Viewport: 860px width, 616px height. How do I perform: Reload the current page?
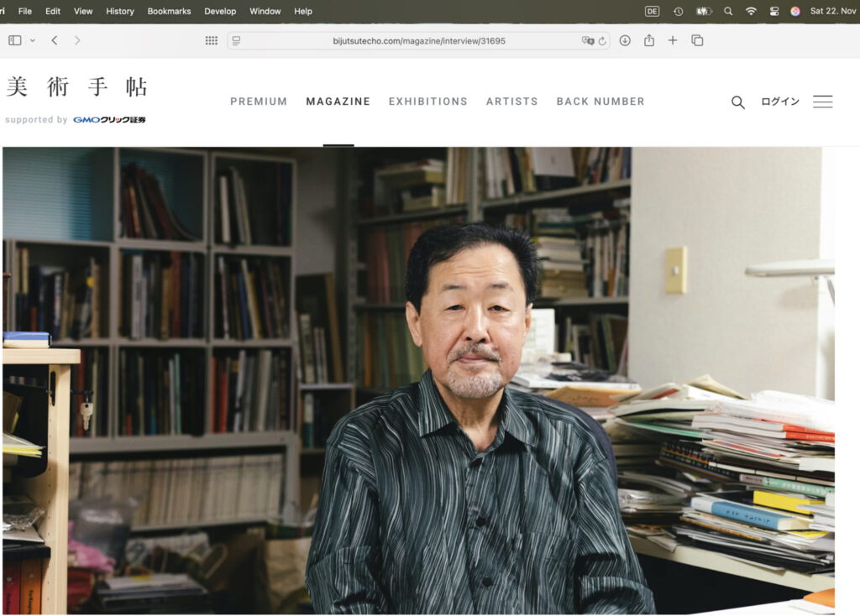pyautogui.click(x=602, y=40)
